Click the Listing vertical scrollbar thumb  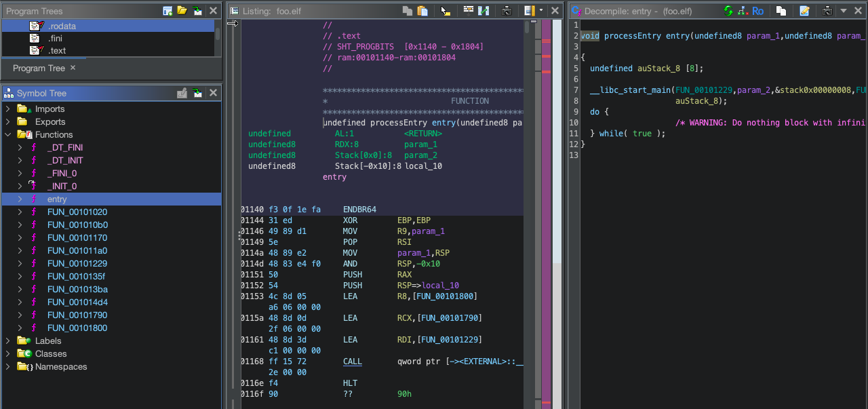[527, 27]
